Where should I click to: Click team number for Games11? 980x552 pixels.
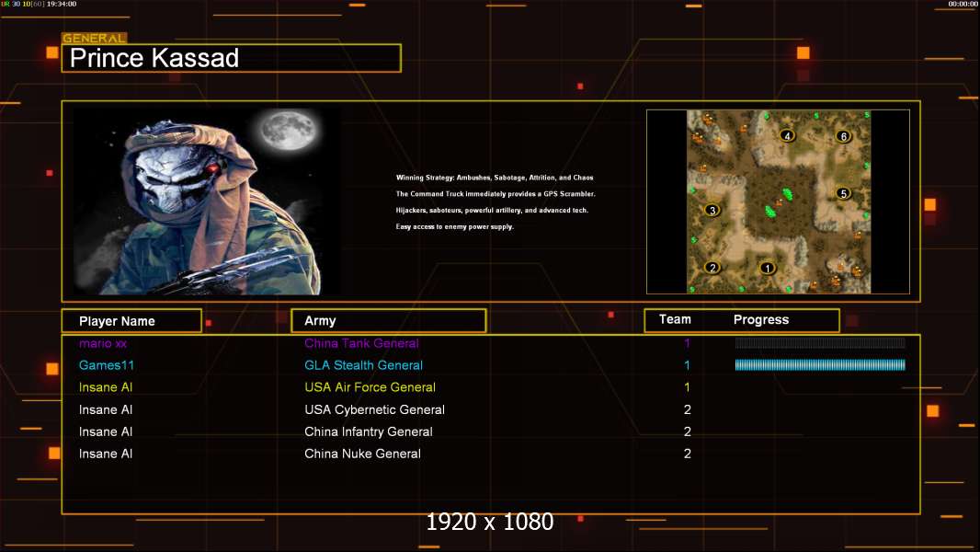point(687,365)
